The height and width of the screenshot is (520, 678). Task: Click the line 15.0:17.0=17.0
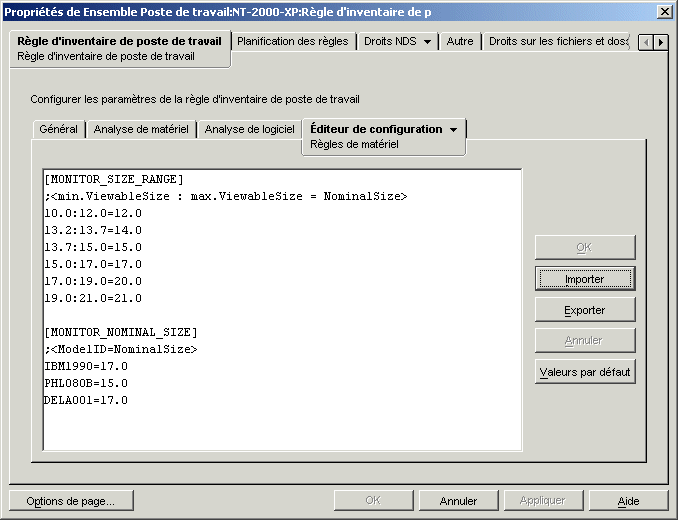93,264
